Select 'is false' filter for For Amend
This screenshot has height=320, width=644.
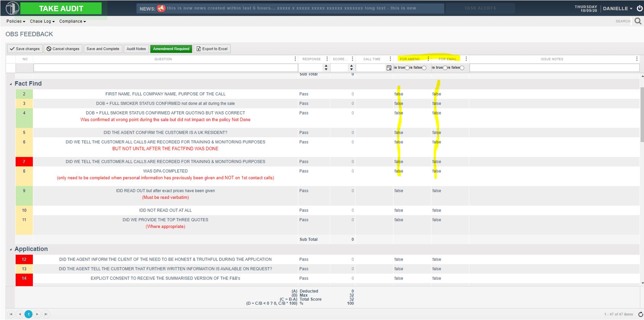[x=424, y=68]
